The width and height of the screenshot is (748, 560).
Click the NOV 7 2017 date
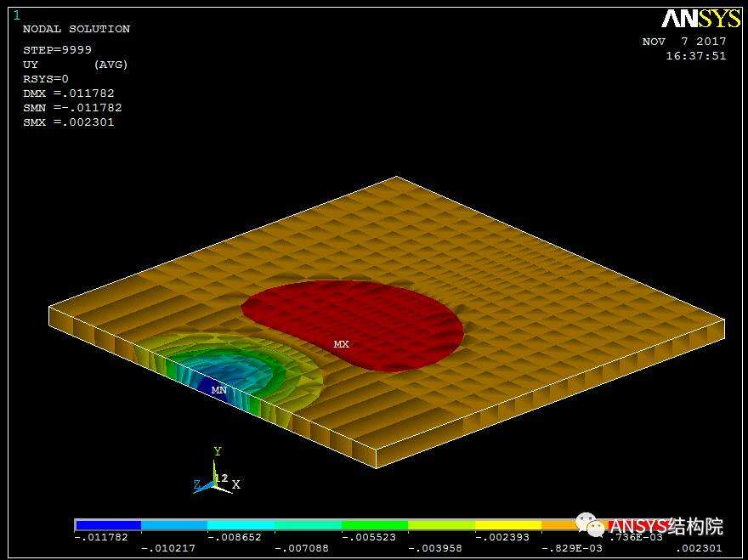684,42
